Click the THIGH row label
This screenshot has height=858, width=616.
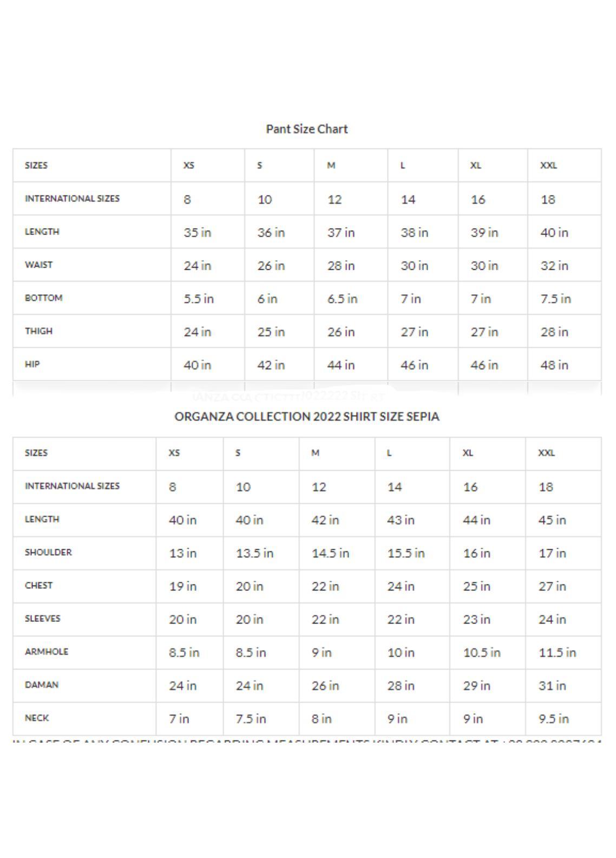coord(38,331)
